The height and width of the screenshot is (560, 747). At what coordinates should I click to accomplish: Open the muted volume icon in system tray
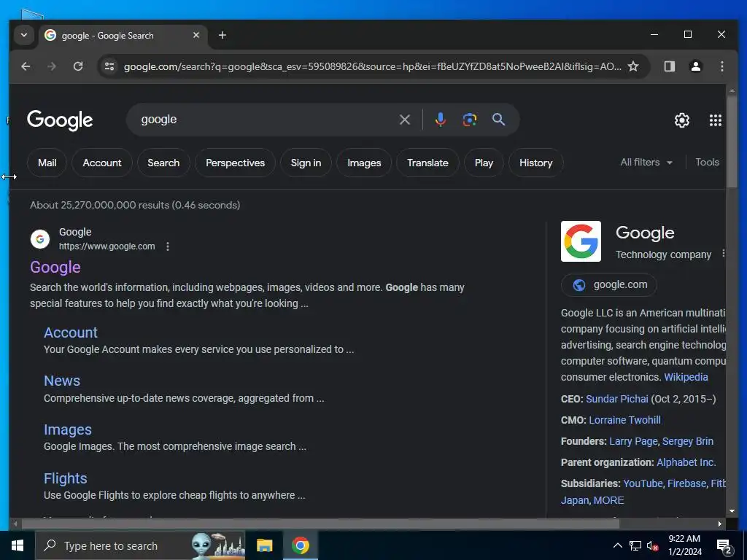[x=653, y=545]
